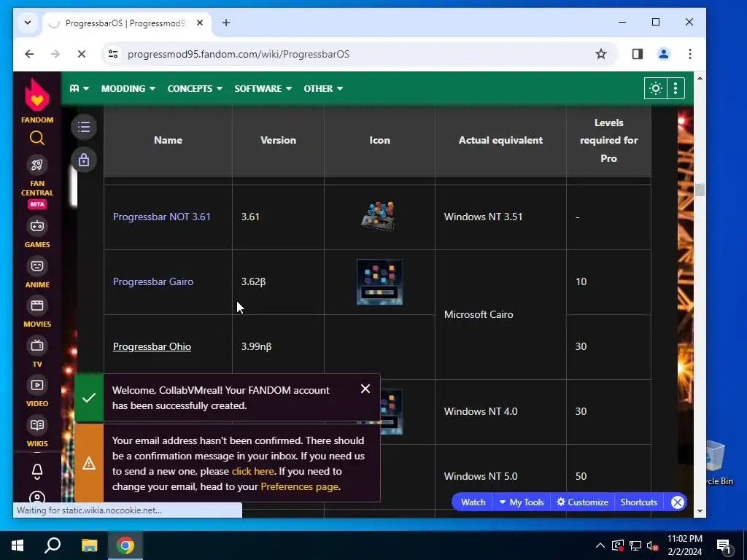Open the TV sidebar icon
Viewport: 747px width, 560px height.
36,345
